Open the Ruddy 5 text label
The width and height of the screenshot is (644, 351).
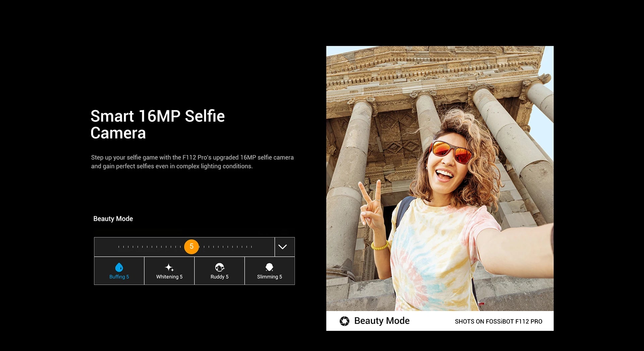(219, 277)
